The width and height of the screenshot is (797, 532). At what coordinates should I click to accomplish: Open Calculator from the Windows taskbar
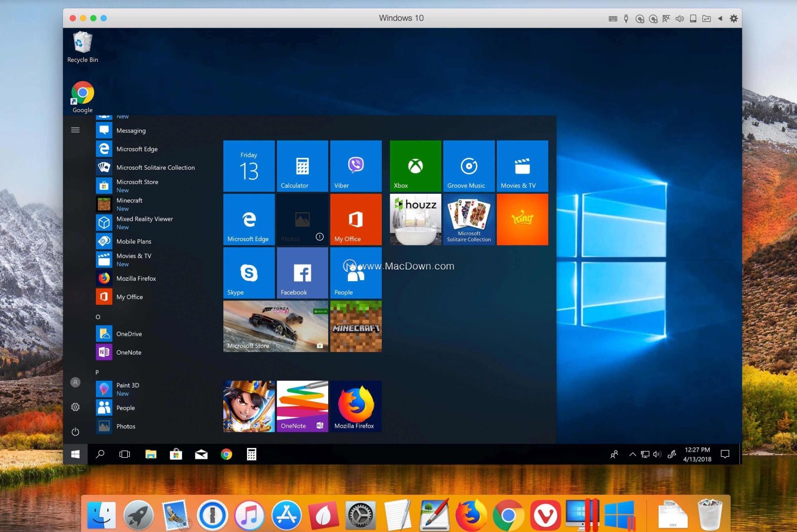pos(251,454)
